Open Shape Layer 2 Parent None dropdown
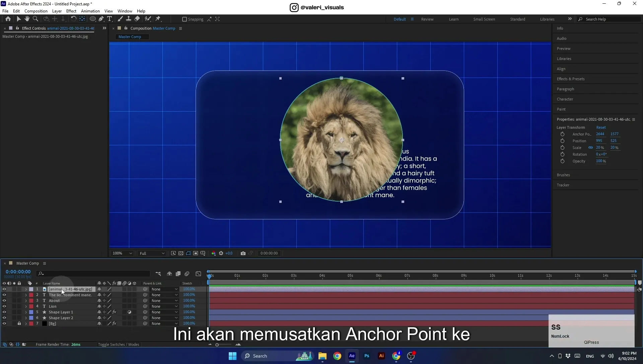 [164, 318]
